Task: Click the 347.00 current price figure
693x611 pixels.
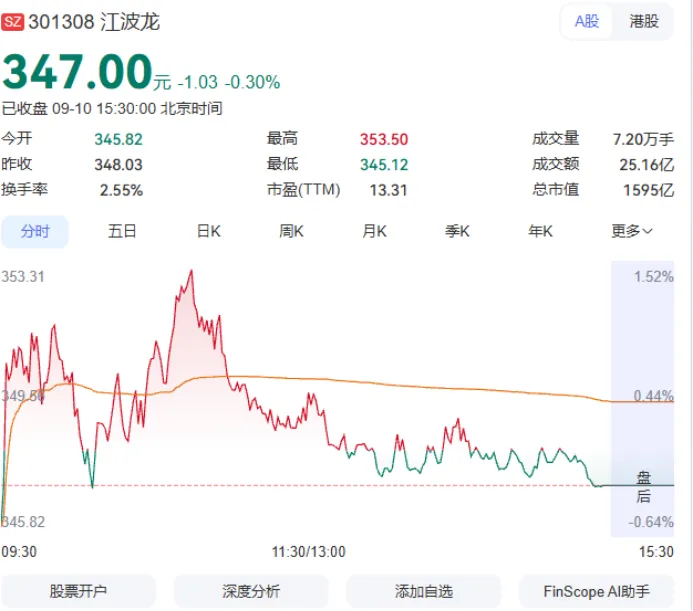Action: pos(77,72)
